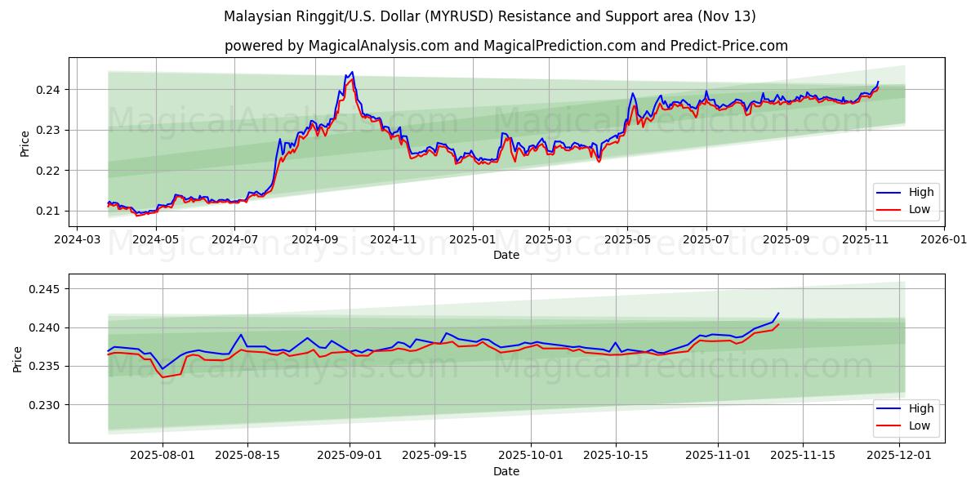Click the Date axis label on the bottom chart

(508, 471)
